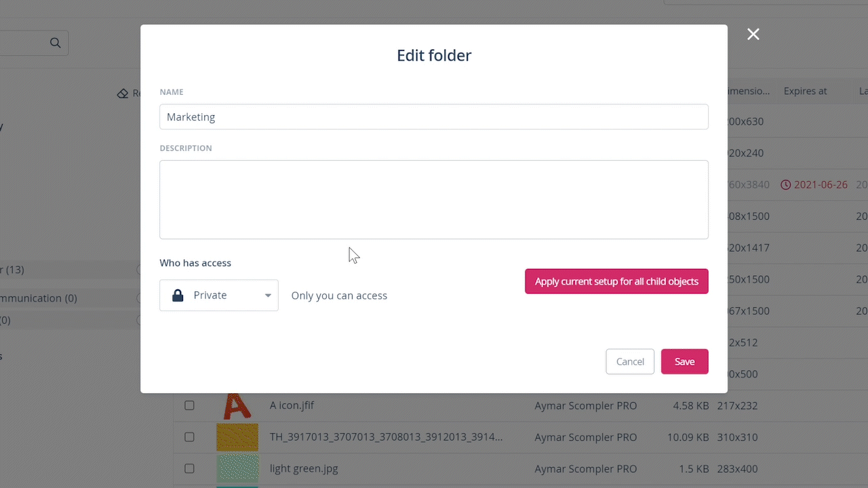Close the Edit folder dialog with X
868x488 pixels.
point(753,35)
